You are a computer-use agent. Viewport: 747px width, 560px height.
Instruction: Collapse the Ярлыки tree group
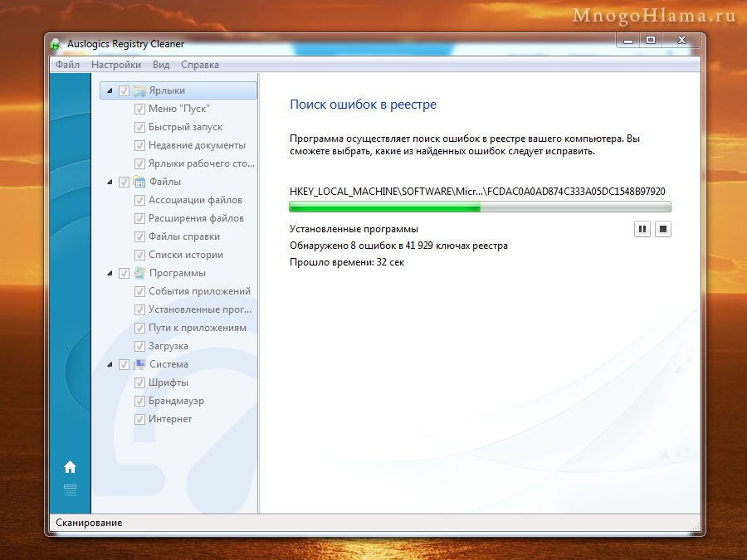coord(110,90)
